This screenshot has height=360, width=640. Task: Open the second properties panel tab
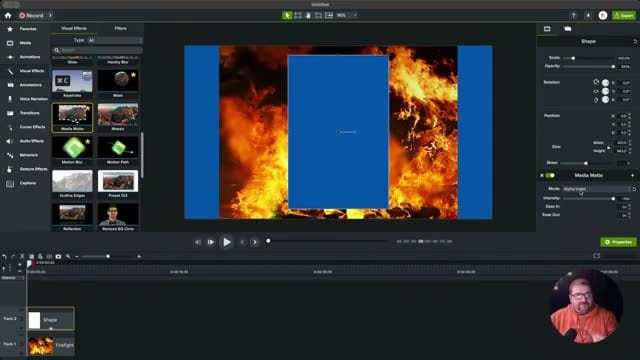pos(567,29)
